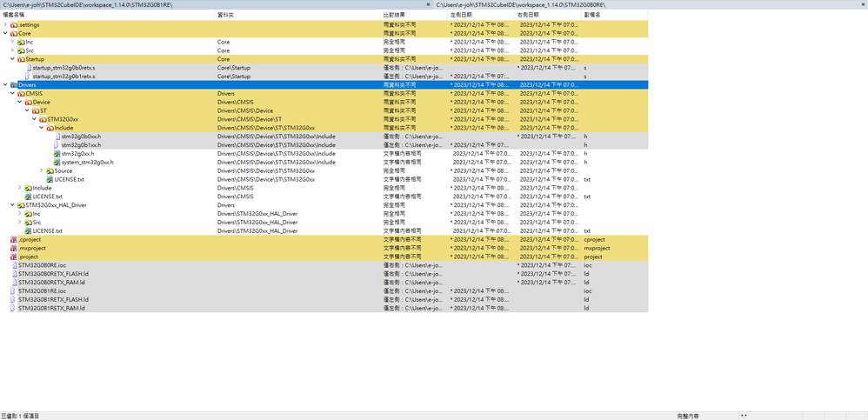Select LICENSE.txt in Drivers\CMSIS\Device\ST\STM32G0xx

(70, 179)
